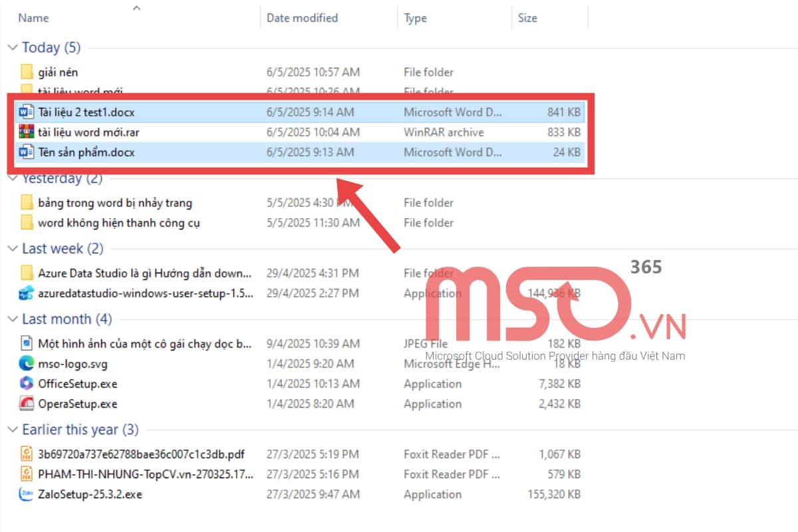Collapse the Today (5) group
Screen dimensions: 798x532
(x=12, y=48)
